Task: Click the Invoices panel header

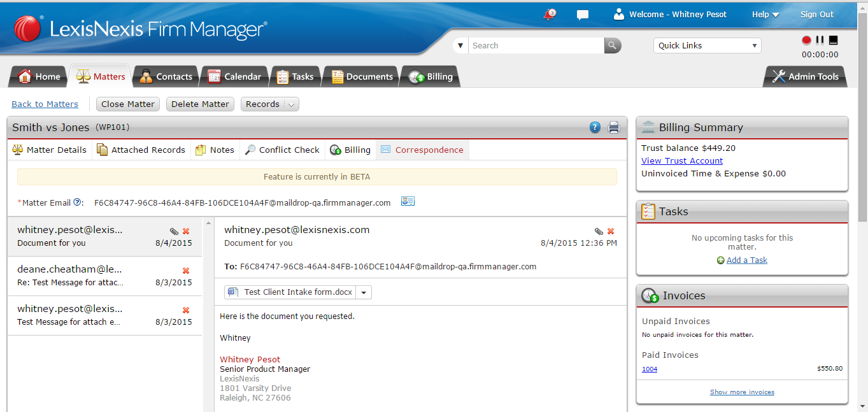Action: pyautogui.click(x=742, y=295)
